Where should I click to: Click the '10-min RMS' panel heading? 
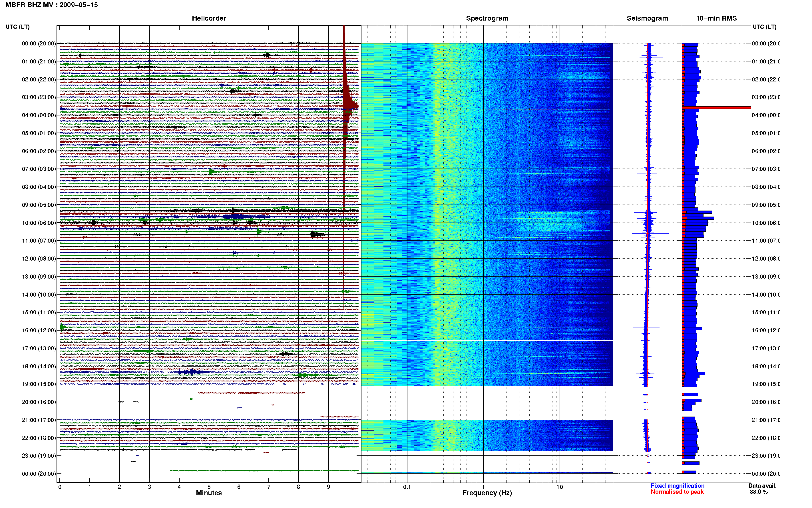[x=716, y=18]
